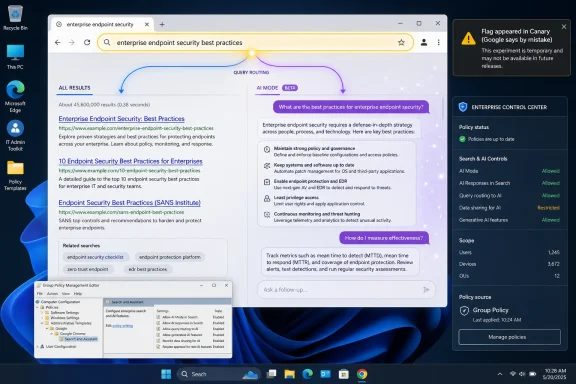Switch to the AI MODE tab
This screenshot has width=576, height=384.
(x=267, y=88)
